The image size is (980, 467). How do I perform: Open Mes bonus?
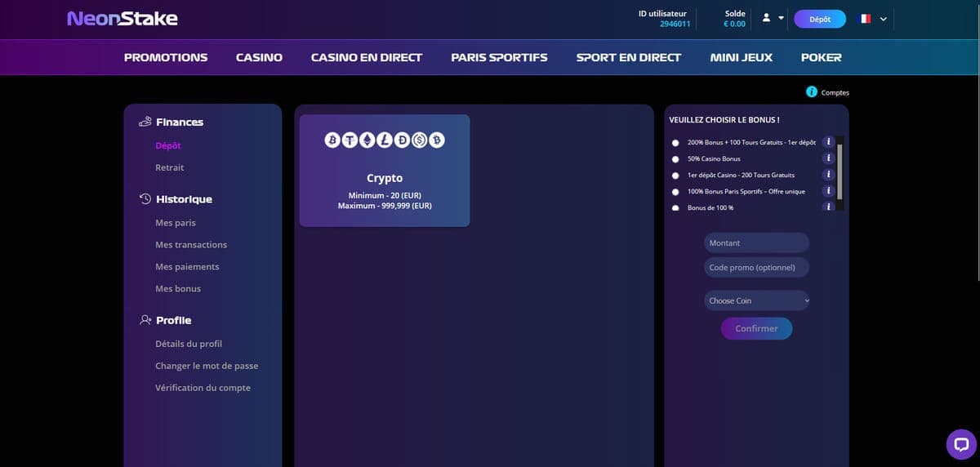coord(178,288)
